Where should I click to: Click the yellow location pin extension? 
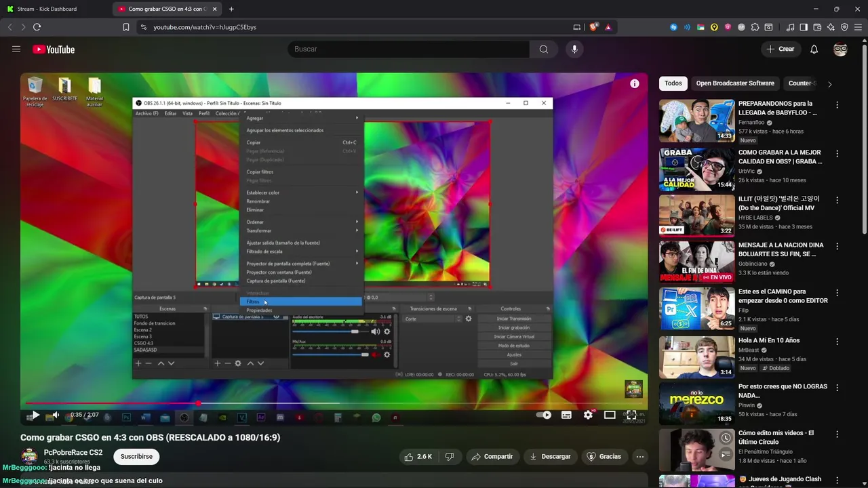(714, 27)
